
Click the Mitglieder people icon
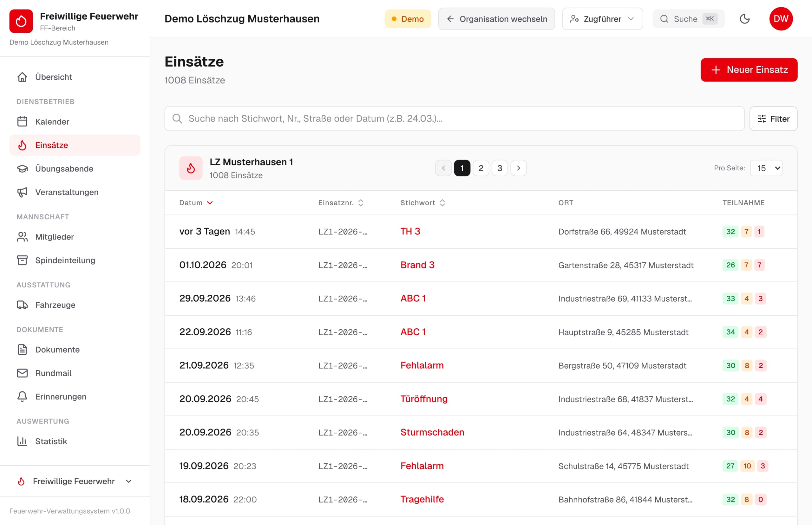pos(23,237)
